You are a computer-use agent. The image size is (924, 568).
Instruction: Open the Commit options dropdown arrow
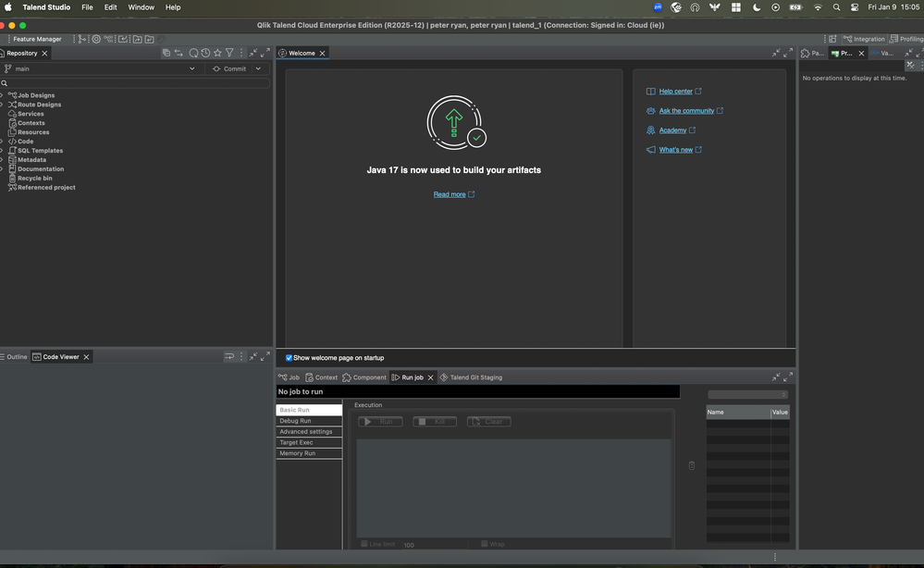click(258, 68)
